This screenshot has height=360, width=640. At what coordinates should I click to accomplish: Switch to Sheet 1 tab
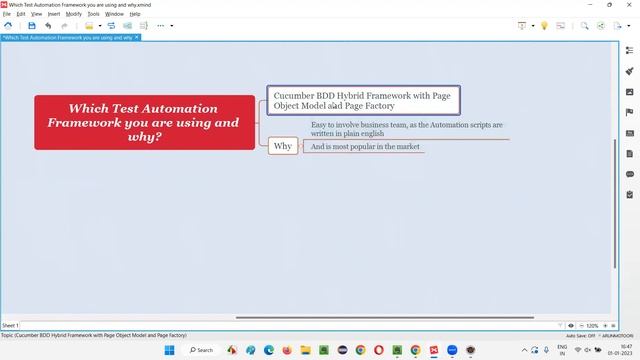10,325
